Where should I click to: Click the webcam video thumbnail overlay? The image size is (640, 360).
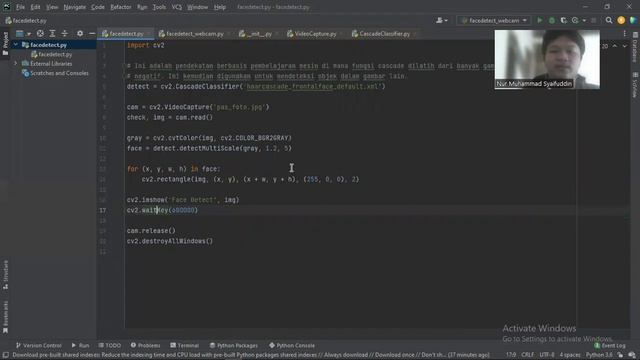[547, 59]
